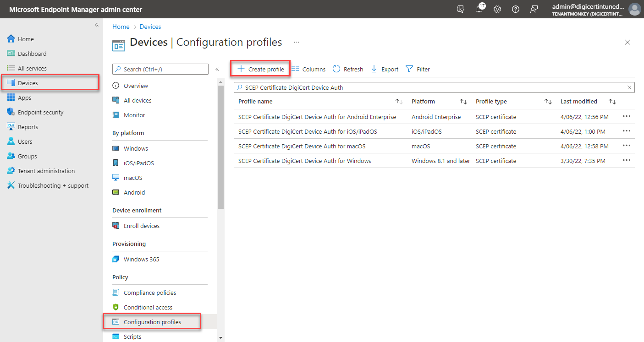
Task: Click the All services list icon
Action: 11,68
